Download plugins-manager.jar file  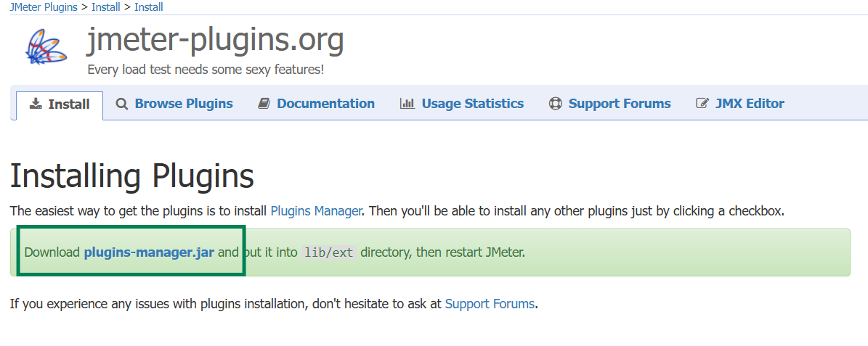tap(149, 252)
